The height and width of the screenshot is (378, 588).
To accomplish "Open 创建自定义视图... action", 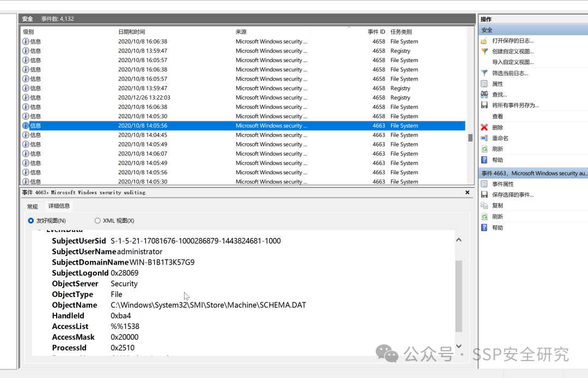I will pyautogui.click(x=513, y=51).
